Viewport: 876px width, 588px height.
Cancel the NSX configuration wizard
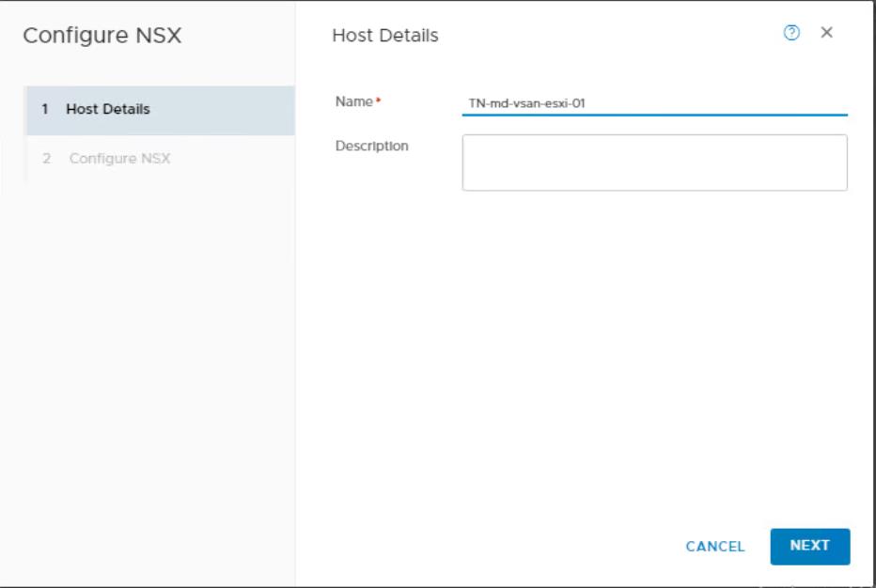714,546
